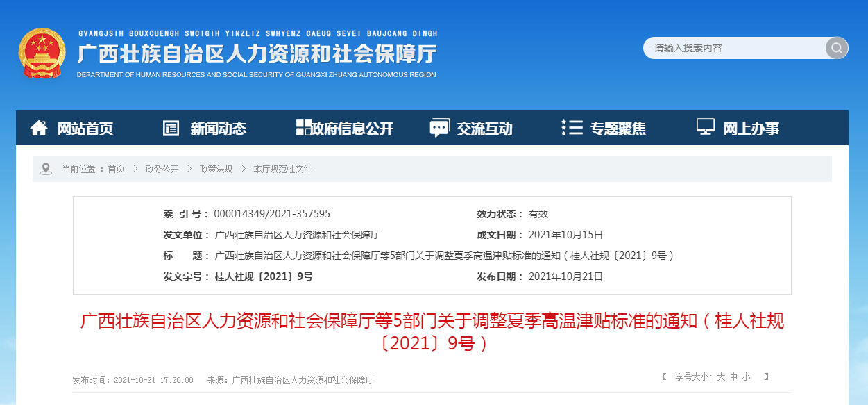Click the 发文字号 value 桂人社规〔2021〕9号
Screen dimensions: 868x405
pos(264,276)
